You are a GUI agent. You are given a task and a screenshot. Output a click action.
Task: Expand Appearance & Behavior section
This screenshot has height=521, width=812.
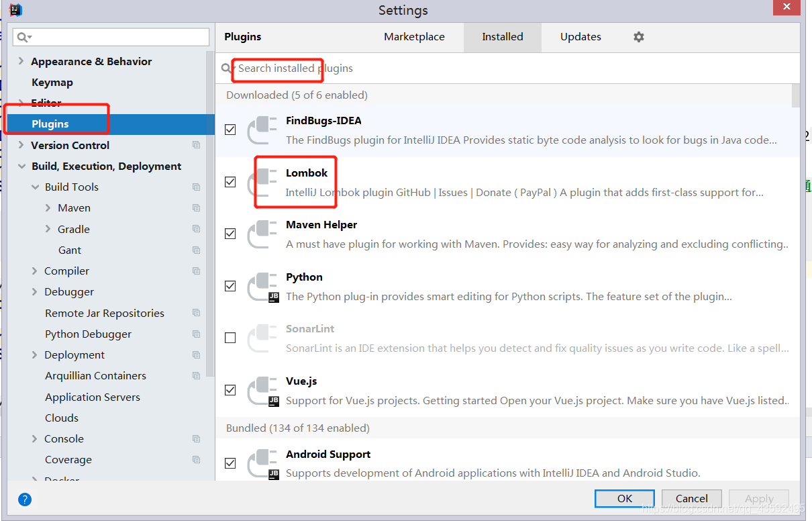[21, 61]
